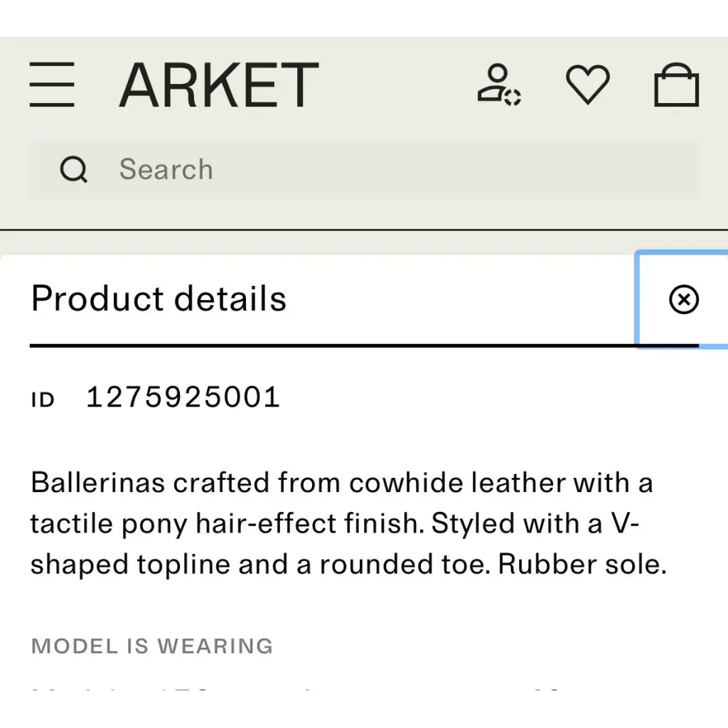Image resolution: width=728 pixels, height=728 pixels.
Task: Open the wishlist heart icon
Action: (x=587, y=85)
